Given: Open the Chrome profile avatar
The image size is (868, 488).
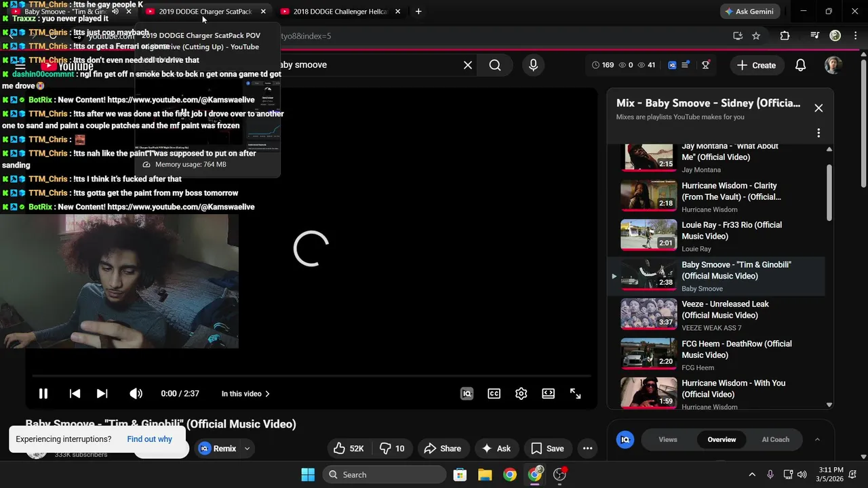Looking at the screenshot, I should point(835,36).
